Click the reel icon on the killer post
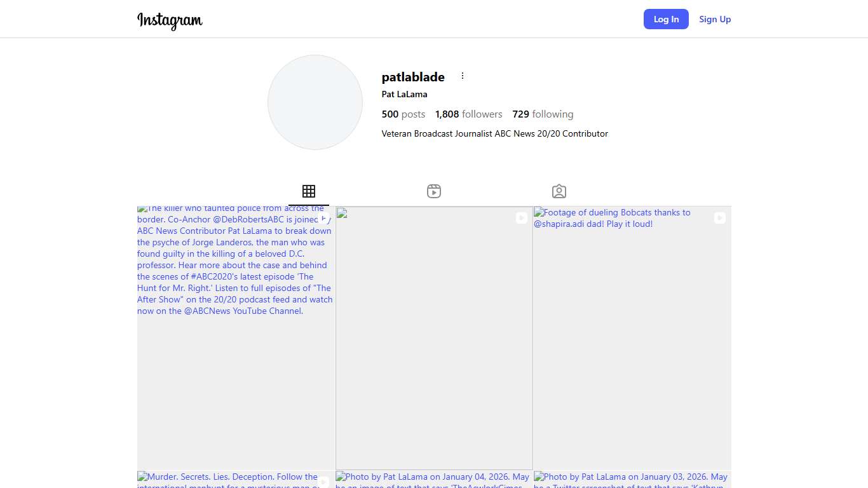 point(323,218)
